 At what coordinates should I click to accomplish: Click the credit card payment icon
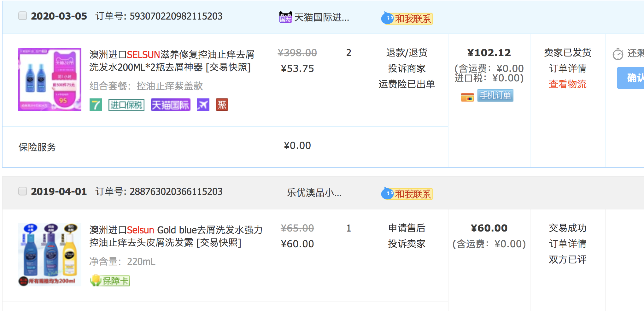tap(467, 97)
